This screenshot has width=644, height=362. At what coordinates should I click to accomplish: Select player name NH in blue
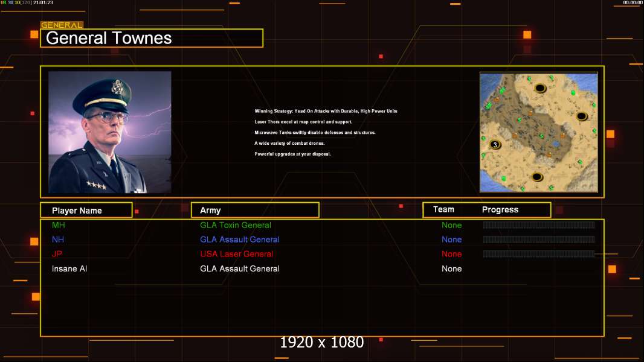tap(58, 240)
